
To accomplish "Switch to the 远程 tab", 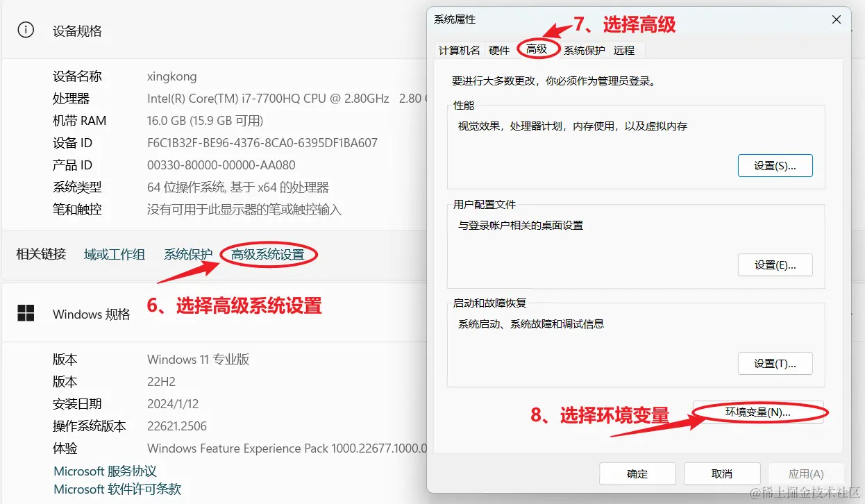I will point(624,50).
